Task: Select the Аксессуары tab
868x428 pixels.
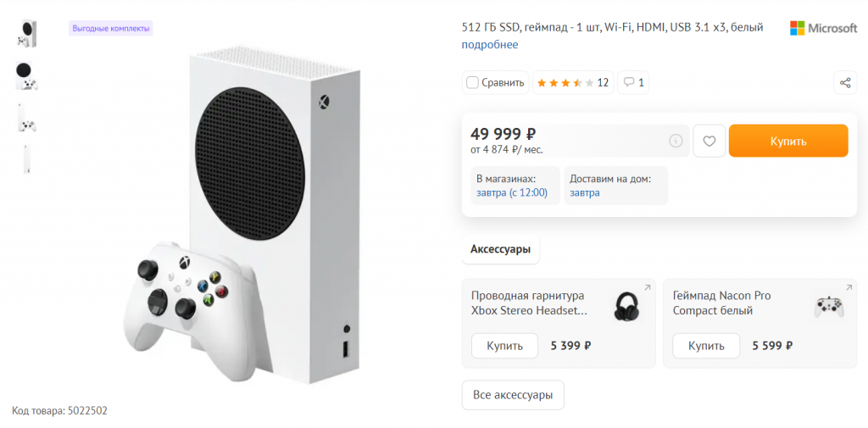Action: 501,249
